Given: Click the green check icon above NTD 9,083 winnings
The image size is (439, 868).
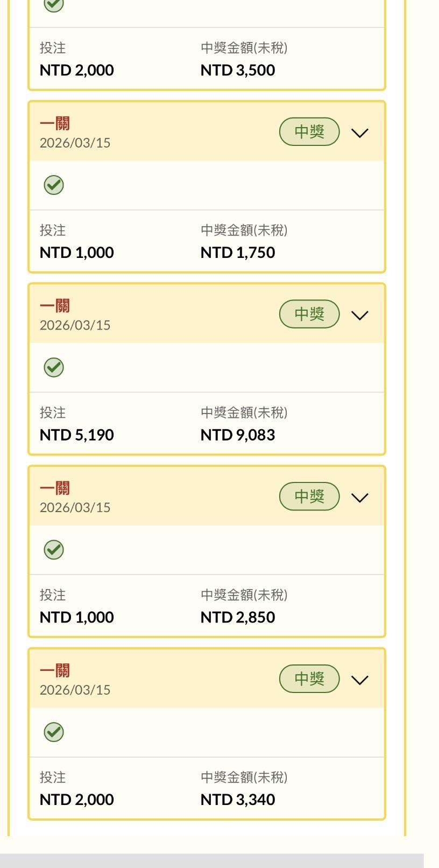Looking at the screenshot, I should point(54,368).
